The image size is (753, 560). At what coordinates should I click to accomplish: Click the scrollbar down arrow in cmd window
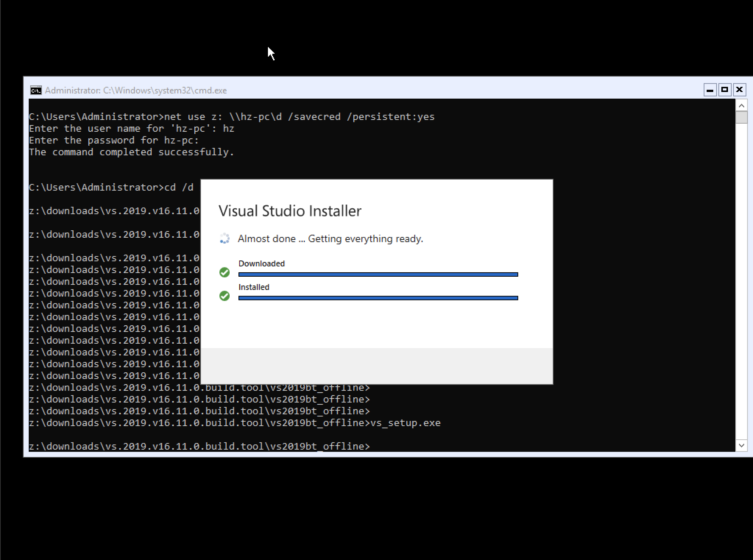click(741, 446)
